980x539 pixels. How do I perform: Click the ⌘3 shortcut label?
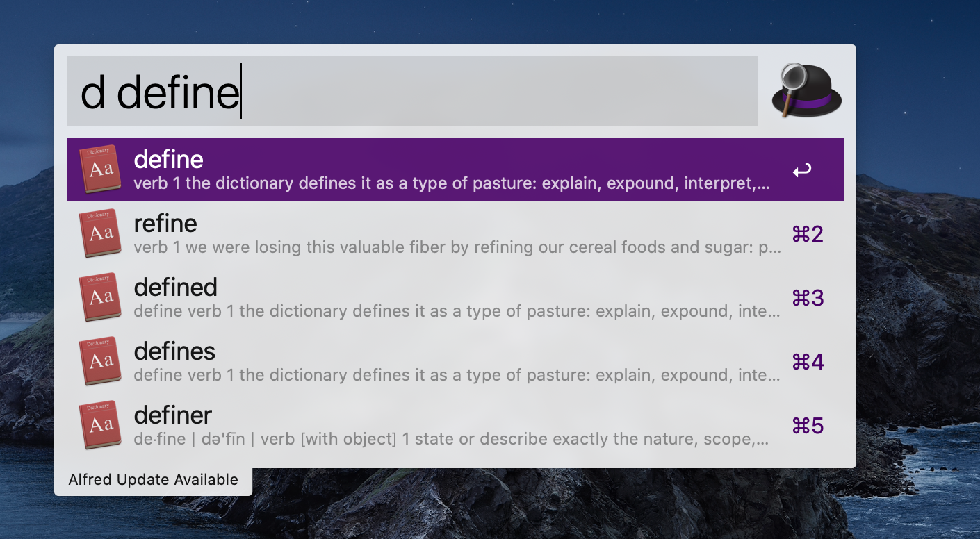(808, 298)
